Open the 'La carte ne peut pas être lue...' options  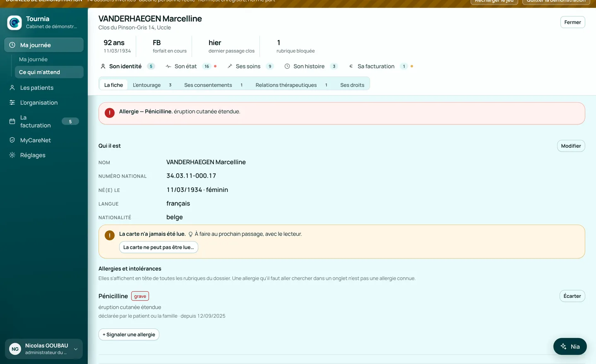(x=159, y=247)
